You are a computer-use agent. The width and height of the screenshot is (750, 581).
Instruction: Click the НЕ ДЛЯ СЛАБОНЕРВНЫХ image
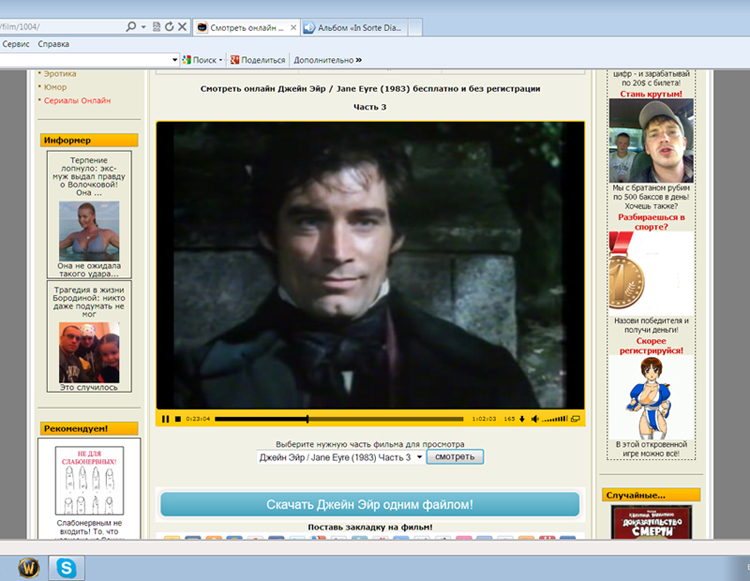pyautogui.click(x=89, y=481)
